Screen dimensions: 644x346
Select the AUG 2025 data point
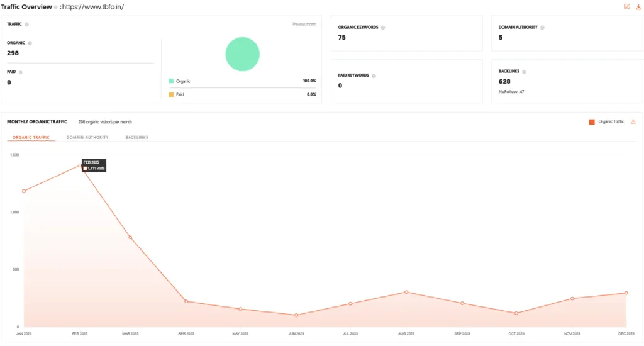406,292
